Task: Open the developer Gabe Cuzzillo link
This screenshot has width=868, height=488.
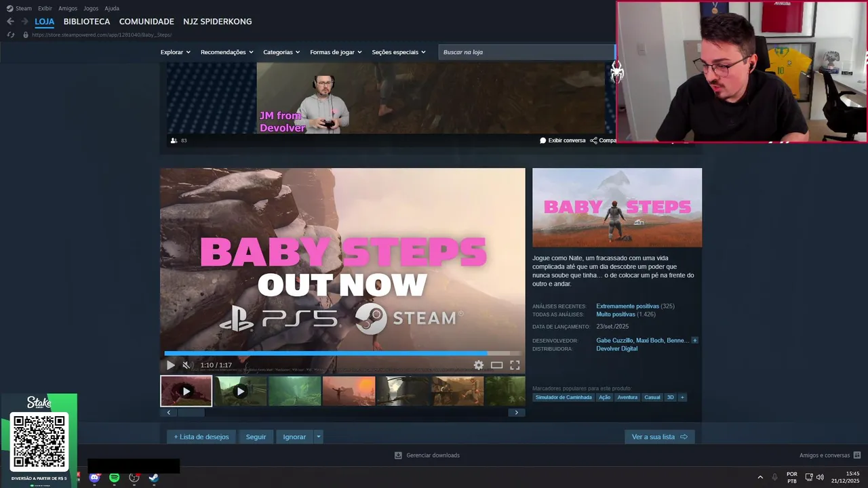Action: [614, 340]
